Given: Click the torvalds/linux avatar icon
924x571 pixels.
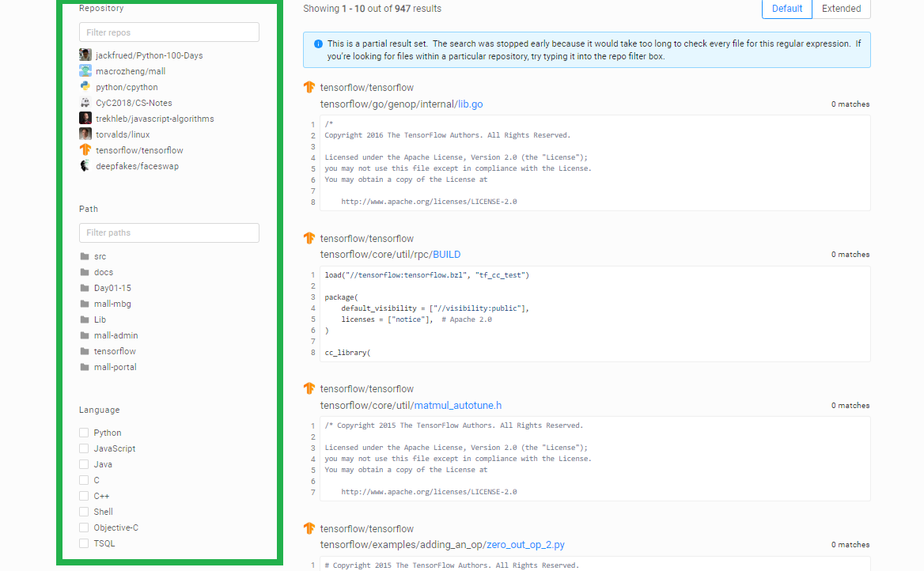Looking at the screenshot, I should click(85, 134).
